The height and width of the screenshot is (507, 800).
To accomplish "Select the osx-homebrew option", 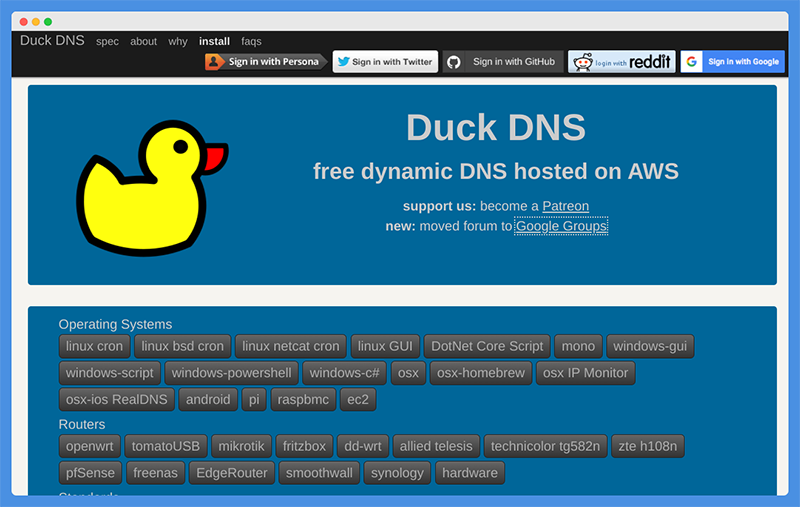I will coord(481,373).
